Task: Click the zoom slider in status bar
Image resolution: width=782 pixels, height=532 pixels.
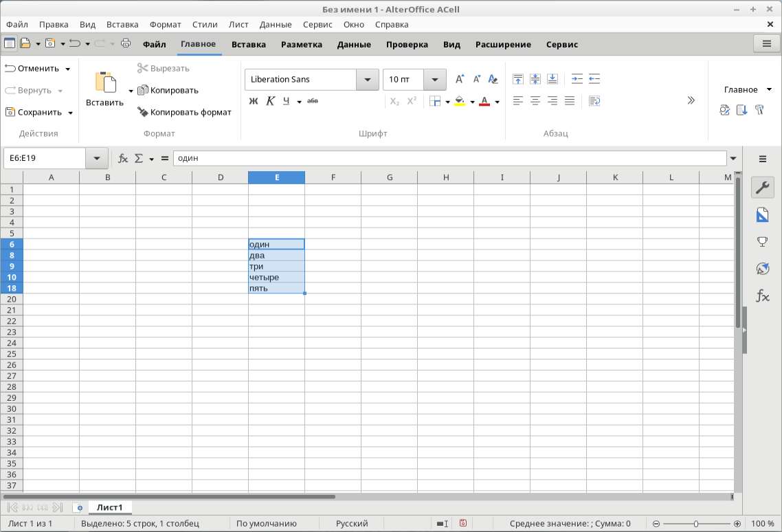Action: tap(696, 524)
